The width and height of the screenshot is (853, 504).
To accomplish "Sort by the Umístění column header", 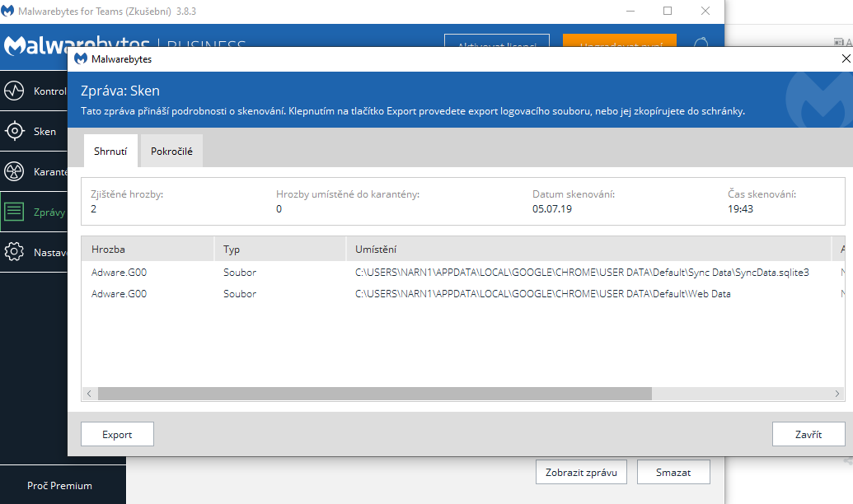I will [588, 249].
